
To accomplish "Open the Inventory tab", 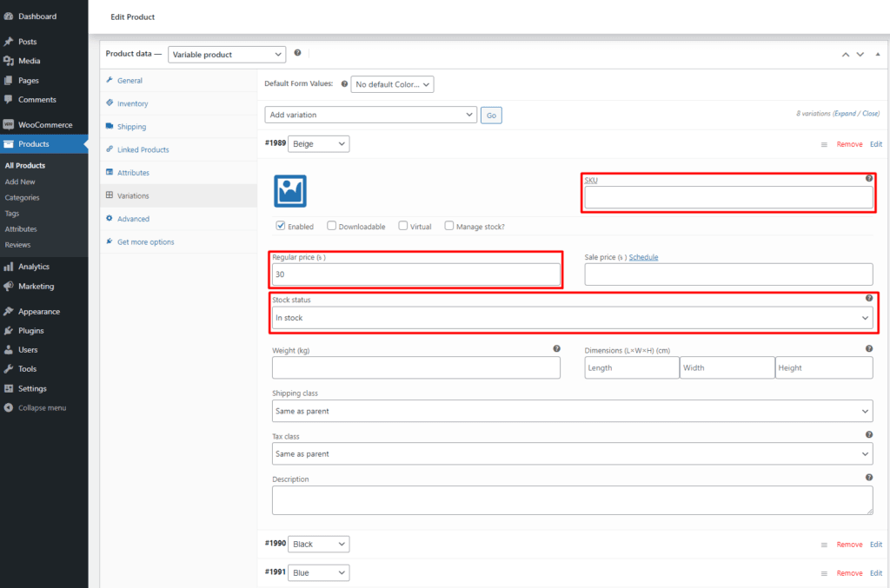I will (x=132, y=103).
